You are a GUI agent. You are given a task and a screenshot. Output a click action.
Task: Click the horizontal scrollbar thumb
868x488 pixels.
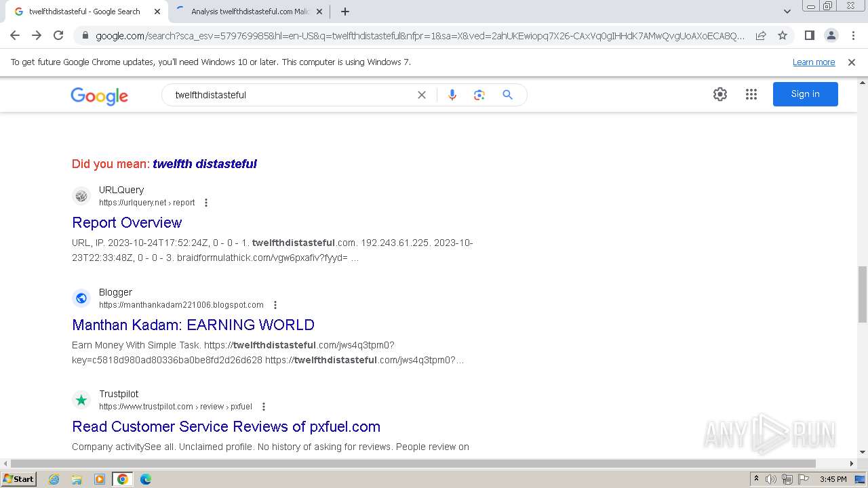click(x=413, y=464)
